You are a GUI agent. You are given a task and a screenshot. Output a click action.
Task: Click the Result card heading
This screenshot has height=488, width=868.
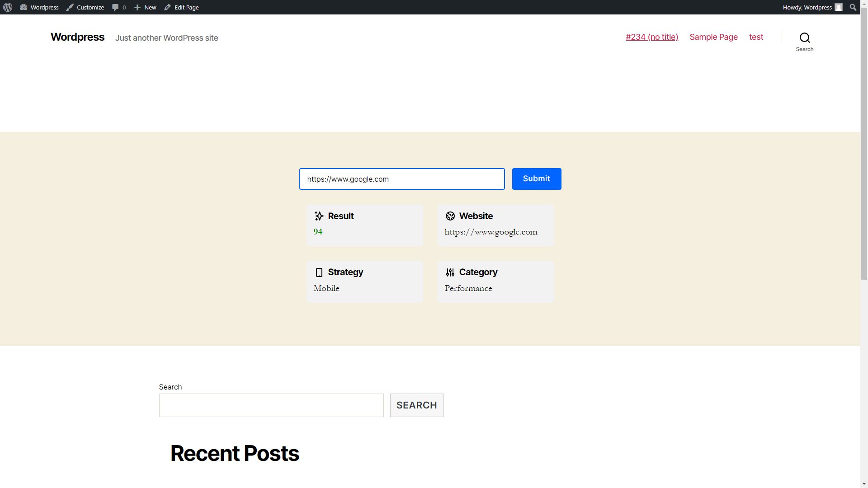coord(341,216)
